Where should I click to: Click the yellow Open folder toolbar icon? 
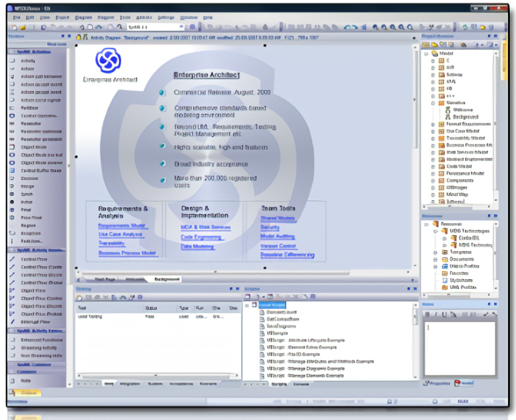tap(22, 28)
